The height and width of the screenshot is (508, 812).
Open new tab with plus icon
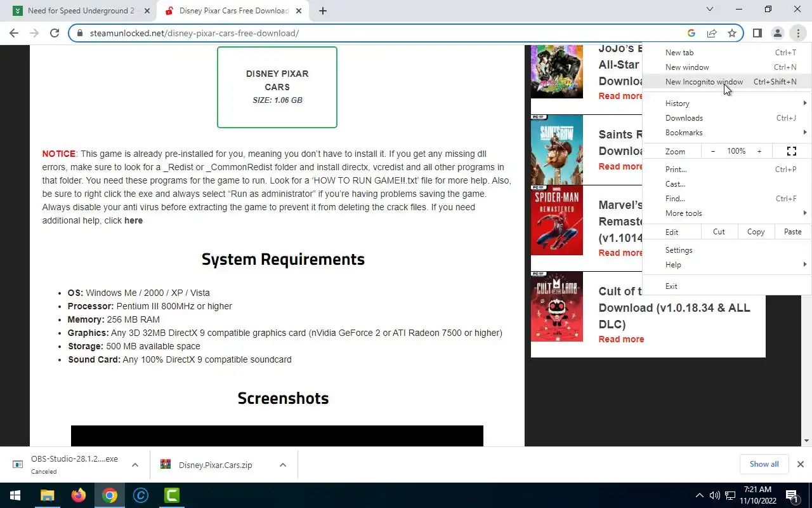click(323, 11)
